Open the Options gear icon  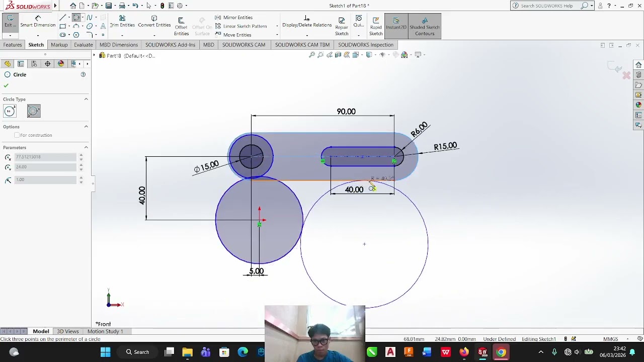tap(180, 6)
